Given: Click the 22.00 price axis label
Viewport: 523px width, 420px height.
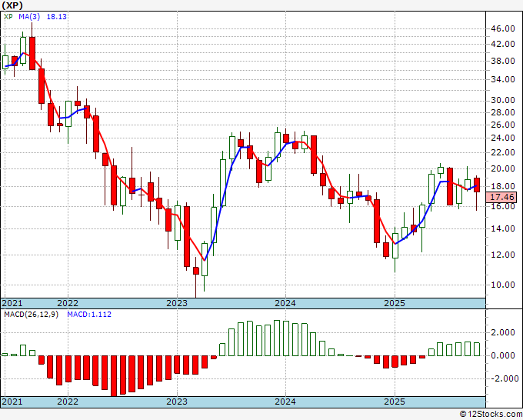Looking at the screenshot, I should pos(503,152).
